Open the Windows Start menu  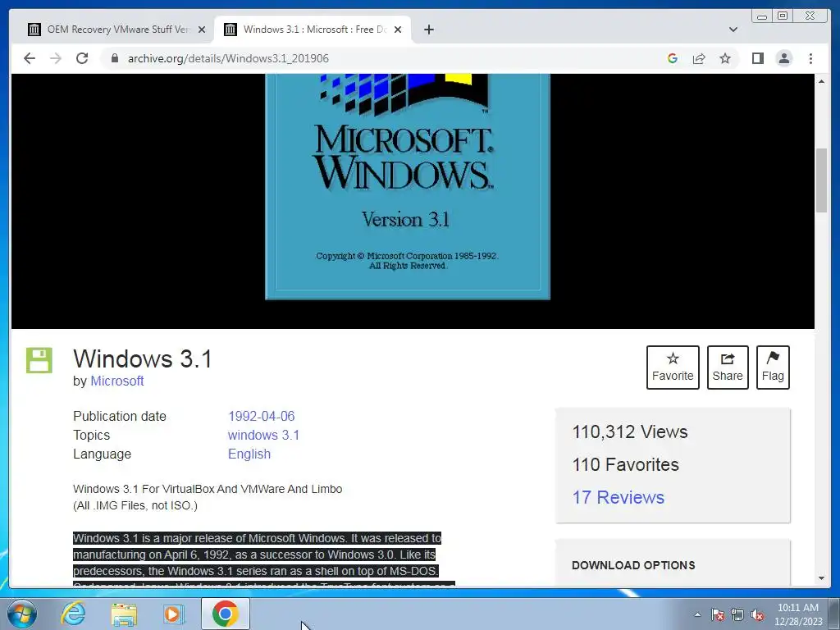tap(21, 614)
